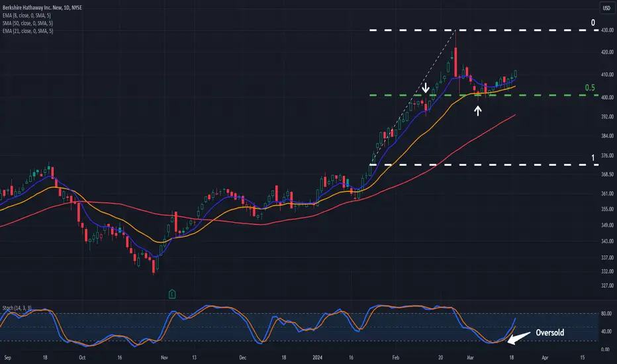
Task: Click the Feb label on time axis
Action: pos(395,357)
